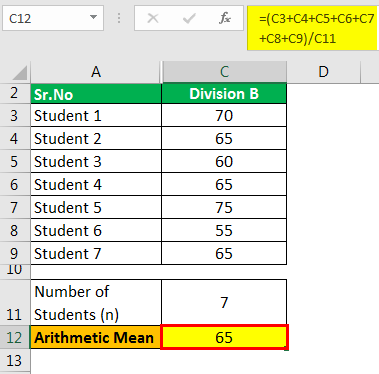Expand the Name Box dropdown arrow
379x374 pixels.
tap(94, 17)
